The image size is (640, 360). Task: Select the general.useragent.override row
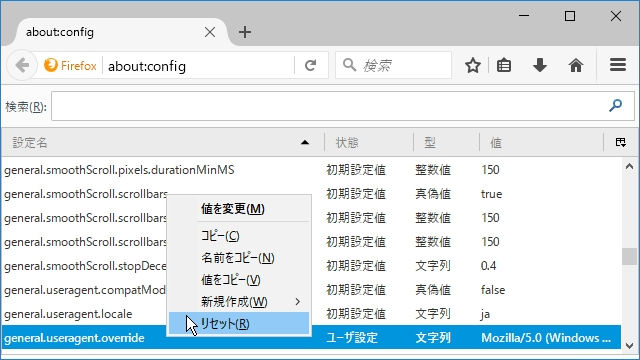[x=311, y=338]
